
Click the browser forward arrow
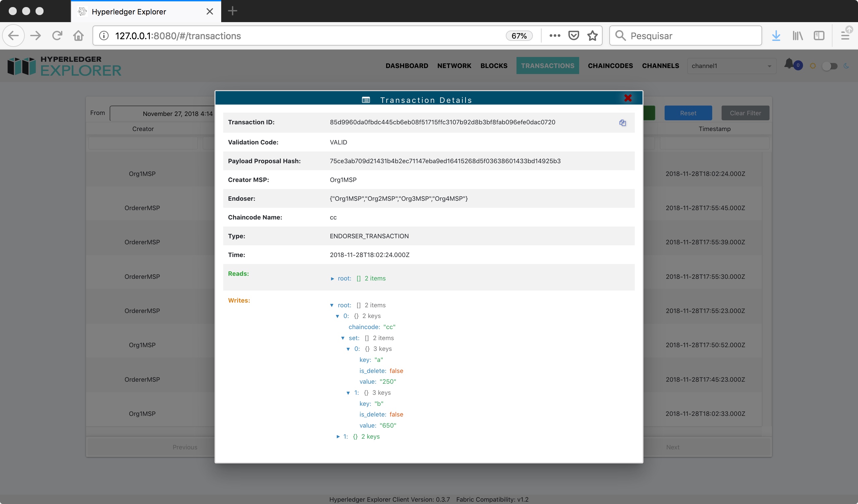[36, 36]
